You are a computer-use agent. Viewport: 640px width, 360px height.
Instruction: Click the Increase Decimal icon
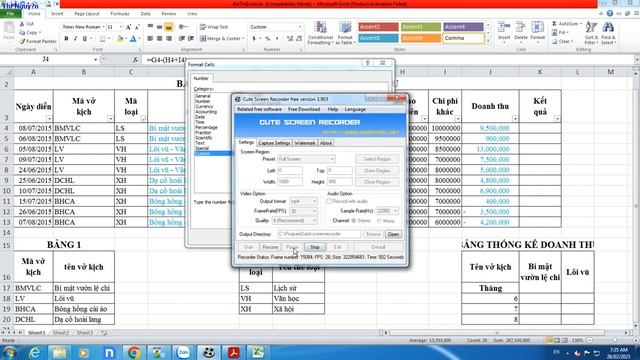point(290,38)
